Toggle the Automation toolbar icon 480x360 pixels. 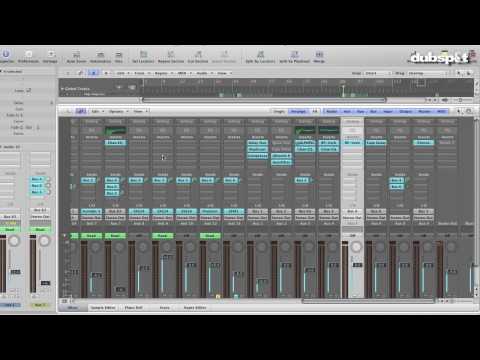[100, 56]
